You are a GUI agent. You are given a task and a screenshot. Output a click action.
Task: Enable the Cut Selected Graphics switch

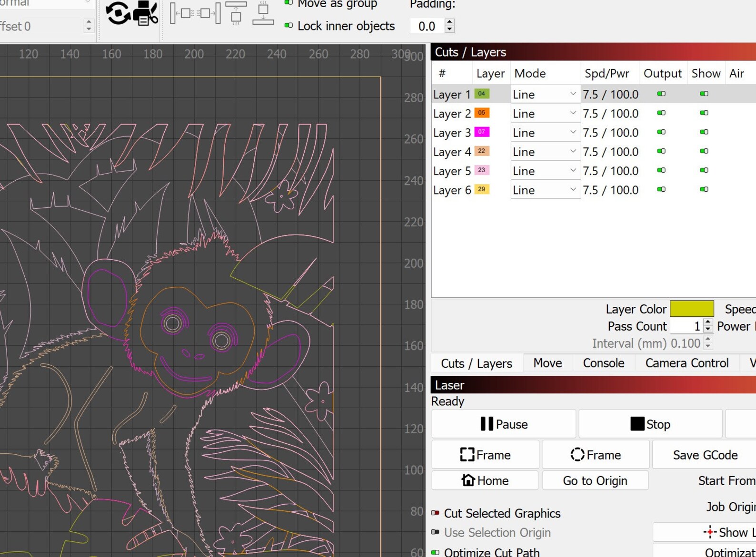point(435,513)
